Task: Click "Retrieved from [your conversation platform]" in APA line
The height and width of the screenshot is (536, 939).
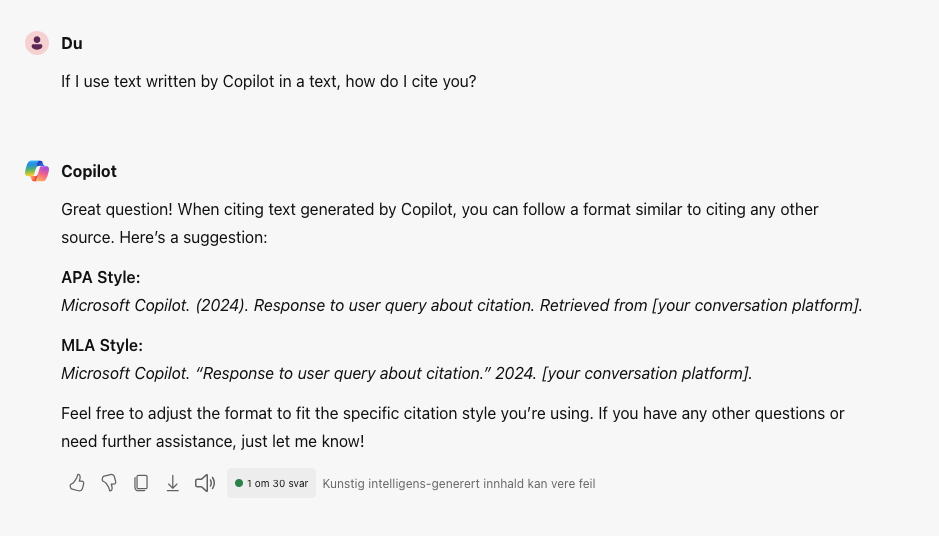Action: pos(700,305)
